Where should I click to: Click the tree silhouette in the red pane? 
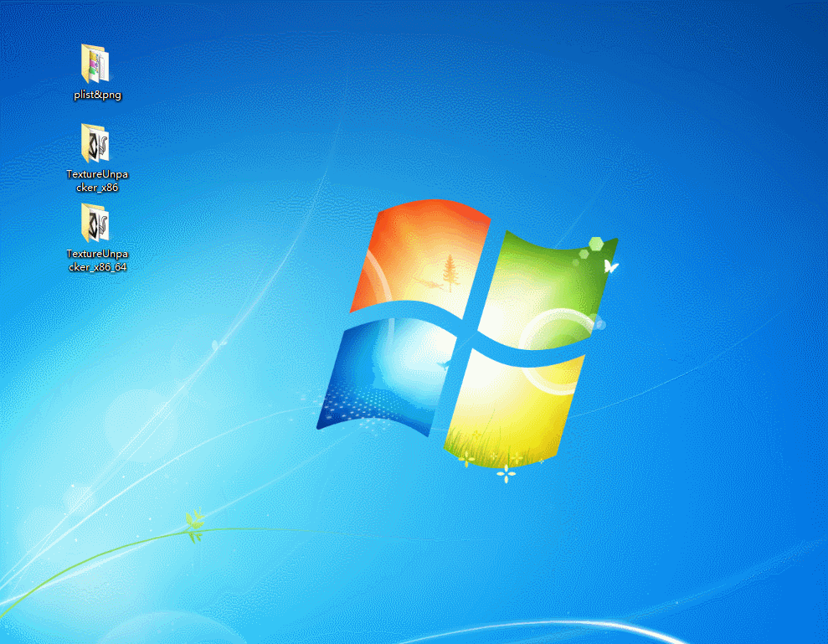450,271
